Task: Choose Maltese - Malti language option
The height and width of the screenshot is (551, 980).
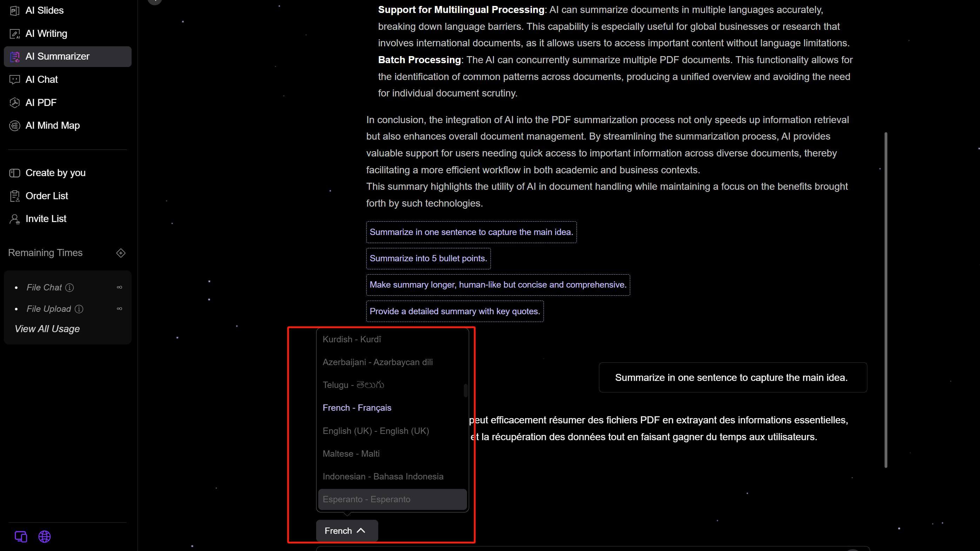Action: coord(392,454)
